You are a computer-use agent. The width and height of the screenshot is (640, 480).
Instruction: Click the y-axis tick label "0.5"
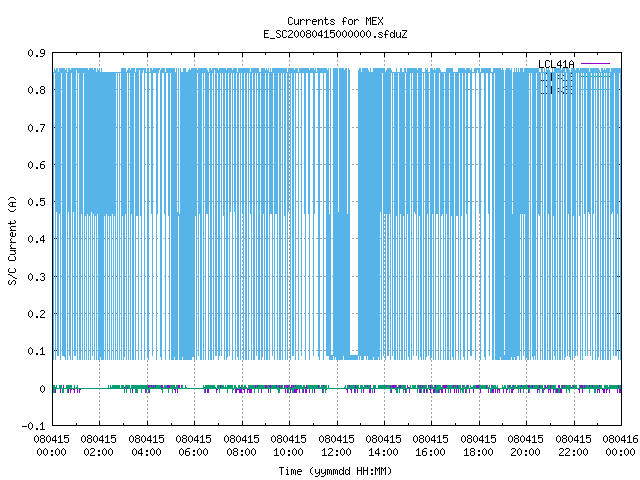(36, 202)
